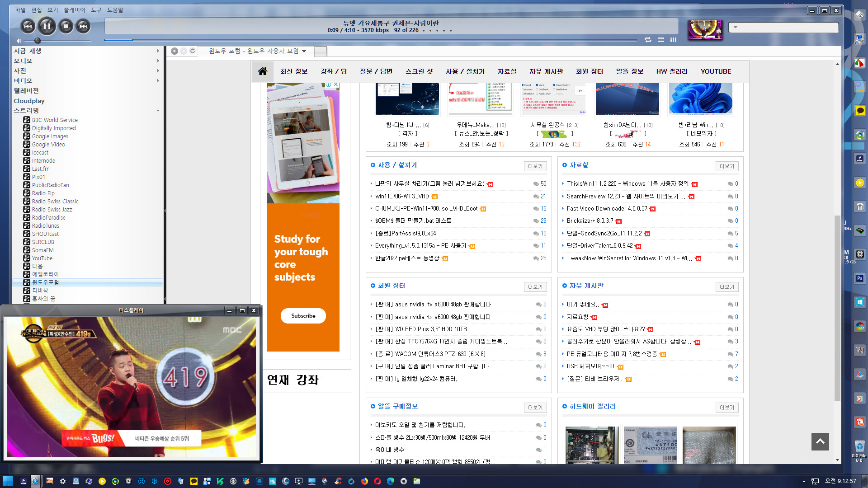Collapse the 스트리밍 section

click(158, 111)
